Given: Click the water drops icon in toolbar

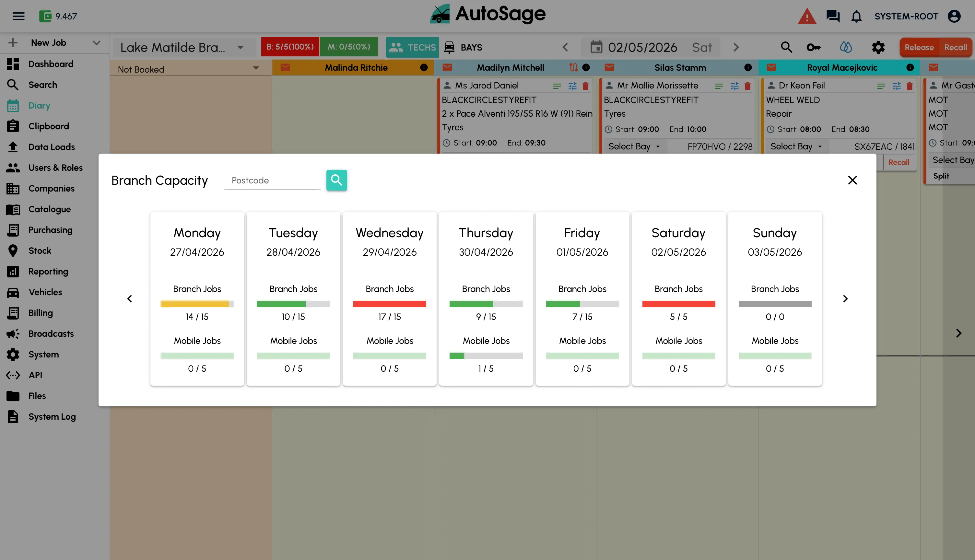Looking at the screenshot, I should click(x=846, y=47).
